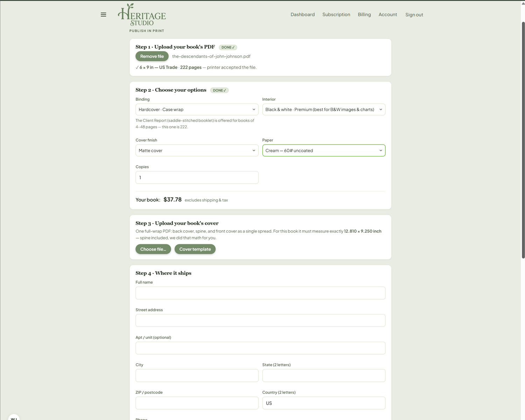Screen dimensions: 525x420
Task: Click the 12.810 × 9.250 inch text
Action: [363, 231]
